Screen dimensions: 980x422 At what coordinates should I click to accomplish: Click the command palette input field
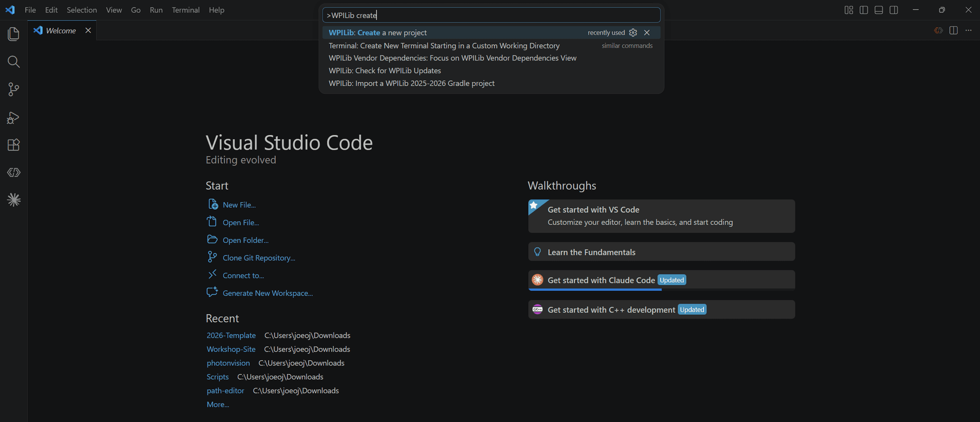point(491,15)
